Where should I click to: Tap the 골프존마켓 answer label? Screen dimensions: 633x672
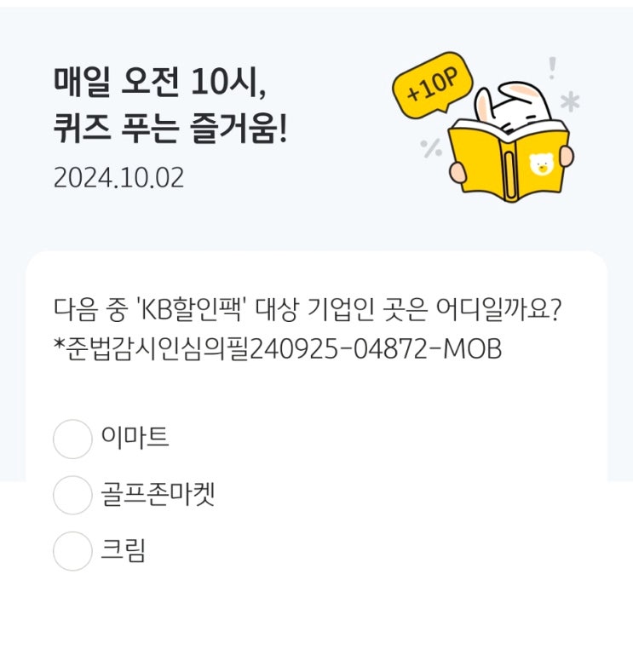(158, 494)
